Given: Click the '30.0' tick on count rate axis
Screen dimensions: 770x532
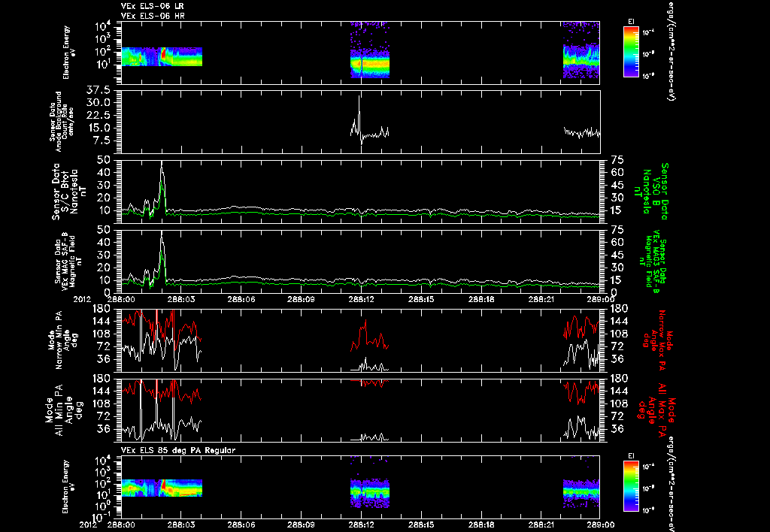Looking at the screenshot, I should [x=98, y=103].
